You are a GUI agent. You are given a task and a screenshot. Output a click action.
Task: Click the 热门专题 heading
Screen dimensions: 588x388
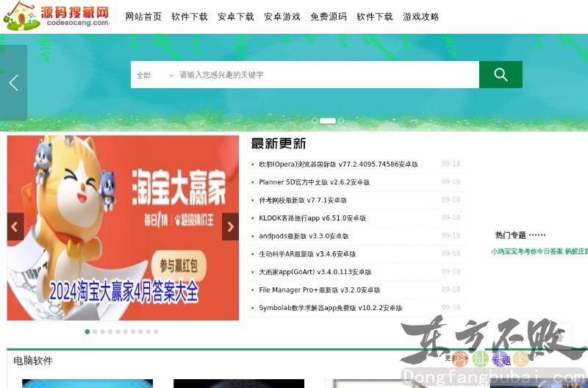click(510, 235)
